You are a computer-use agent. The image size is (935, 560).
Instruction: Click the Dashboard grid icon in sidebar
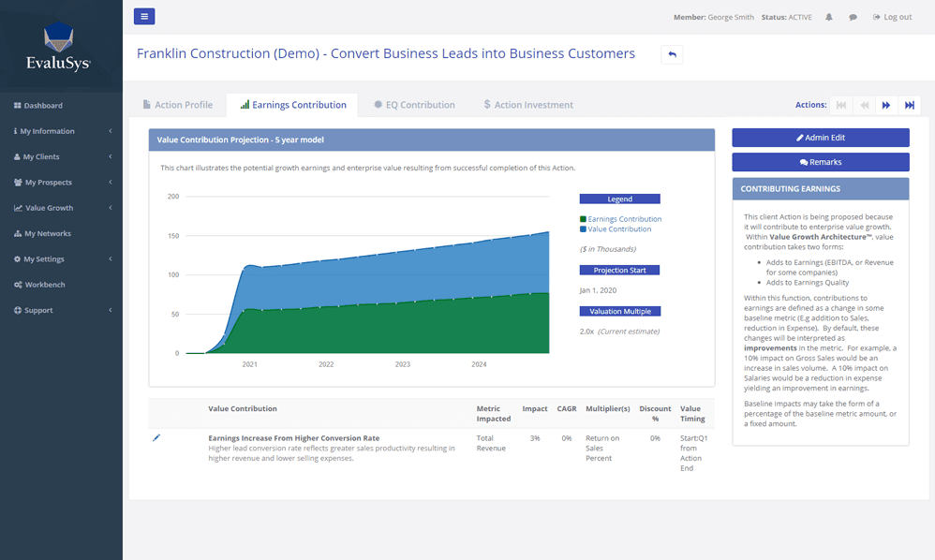pyautogui.click(x=17, y=106)
